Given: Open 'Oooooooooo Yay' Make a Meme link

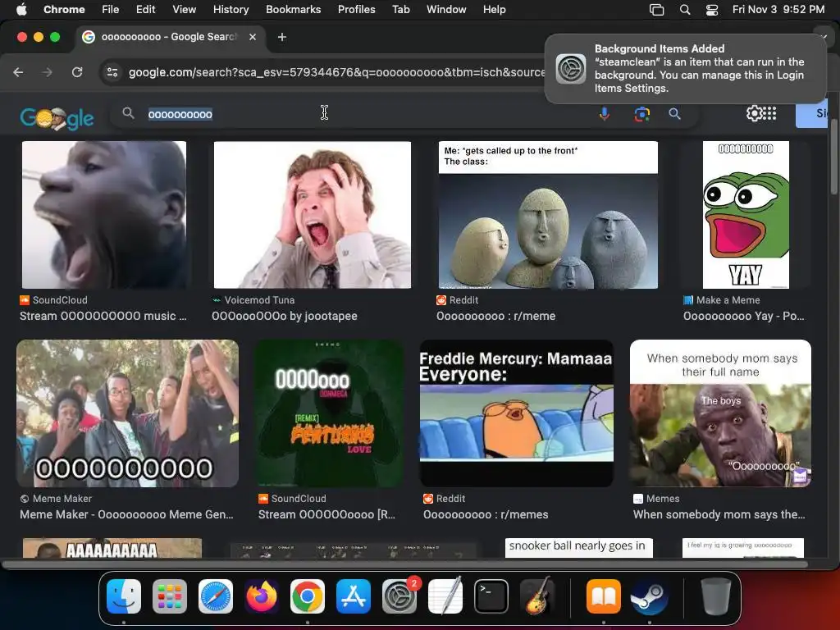Looking at the screenshot, I should (743, 316).
